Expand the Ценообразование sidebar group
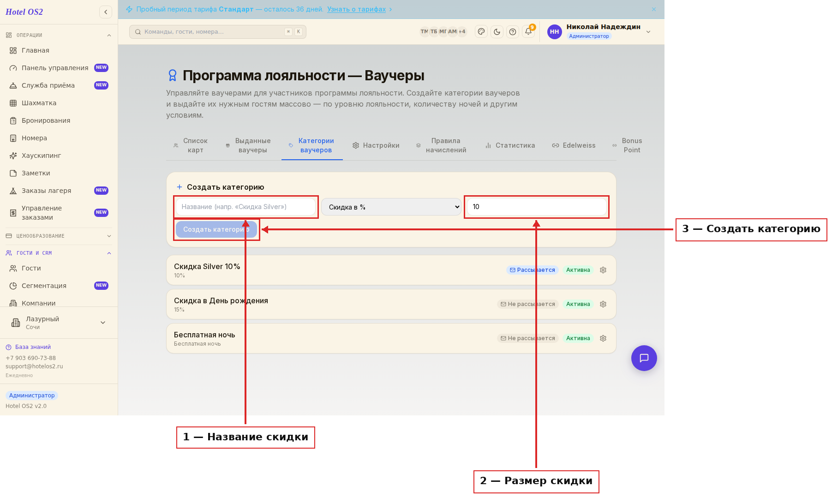The image size is (838, 504). click(59, 236)
